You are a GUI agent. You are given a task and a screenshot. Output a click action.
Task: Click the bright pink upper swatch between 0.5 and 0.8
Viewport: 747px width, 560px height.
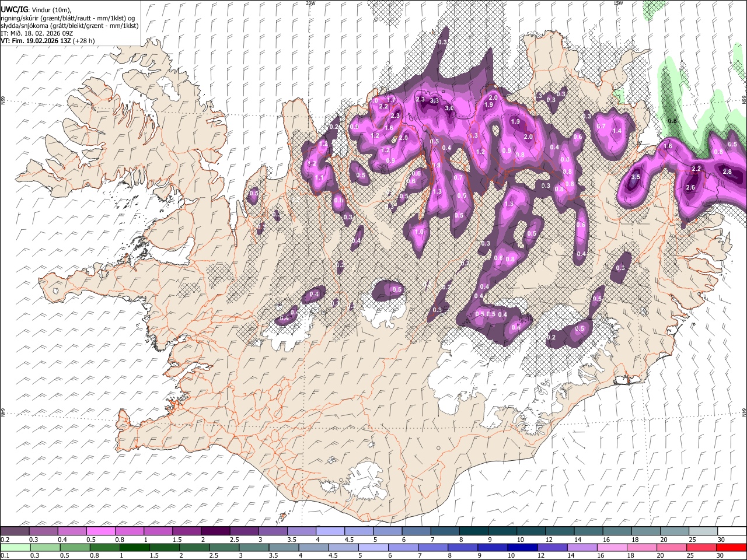coord(100,531)
